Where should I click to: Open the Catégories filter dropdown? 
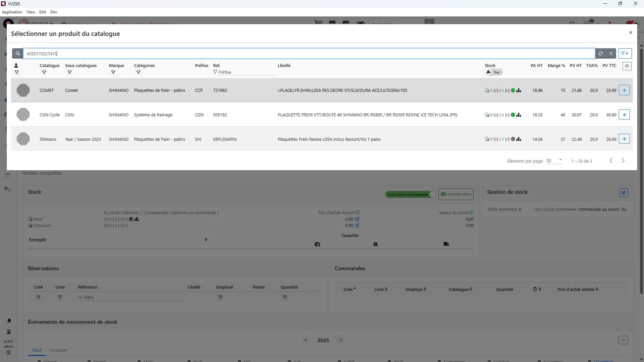click(138, 72)
